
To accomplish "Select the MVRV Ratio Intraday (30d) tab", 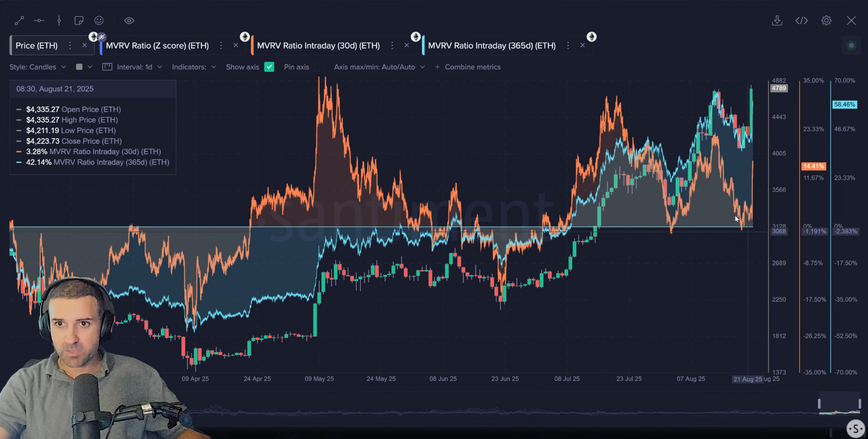I will pos(318,45).
